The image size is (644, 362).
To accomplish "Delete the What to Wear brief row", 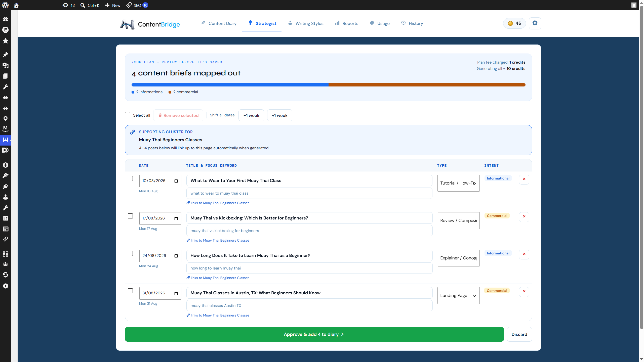I will pos(524,179).
